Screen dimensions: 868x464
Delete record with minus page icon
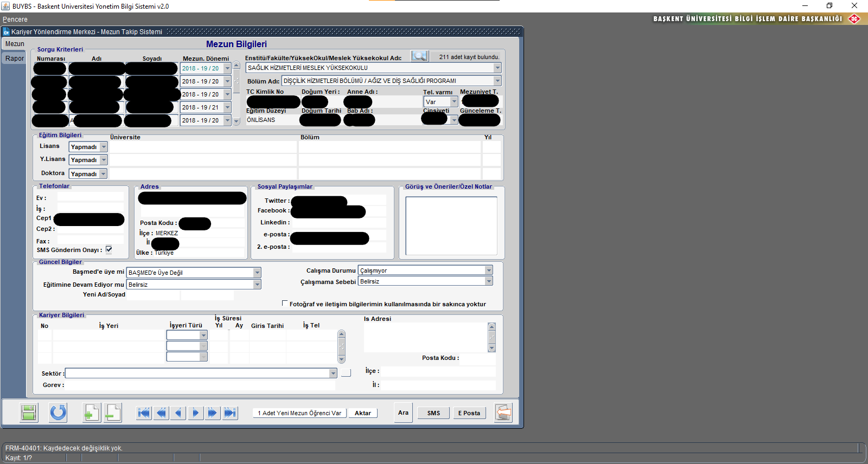tap(113, 413)
